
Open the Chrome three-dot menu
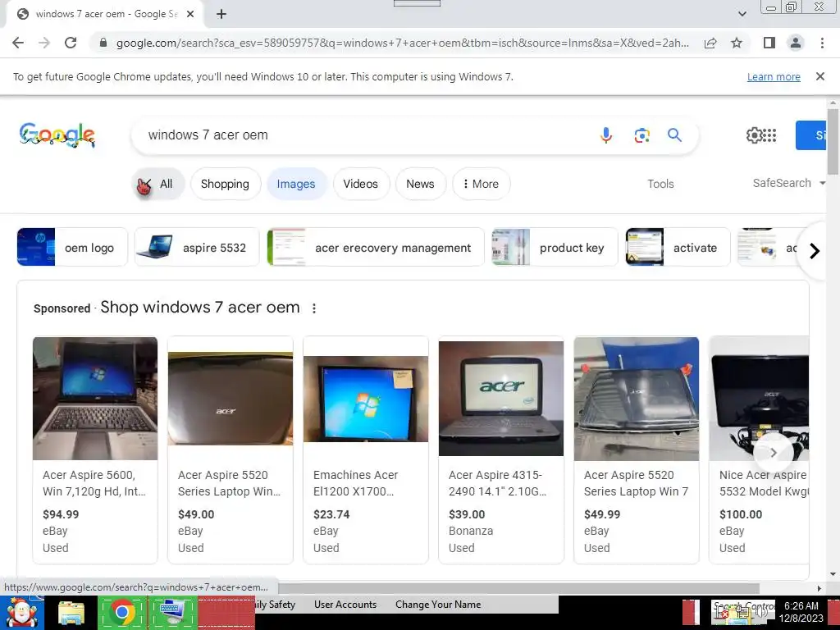coord(822,43)
